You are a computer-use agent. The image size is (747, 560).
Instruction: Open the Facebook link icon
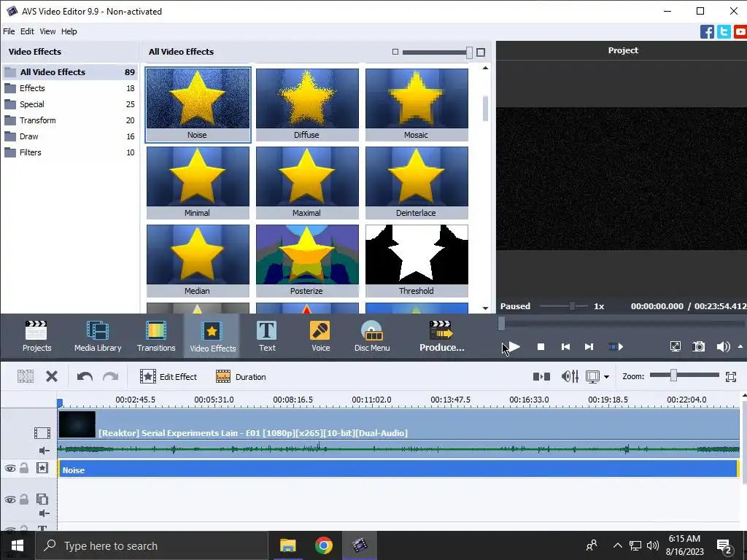coord(707,32)
